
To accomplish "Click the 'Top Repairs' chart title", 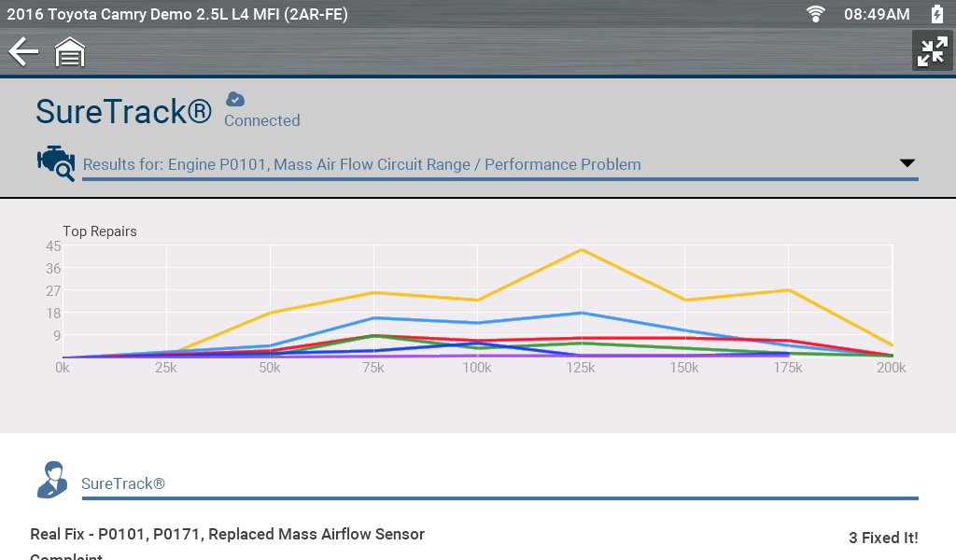I will [100, 231].
